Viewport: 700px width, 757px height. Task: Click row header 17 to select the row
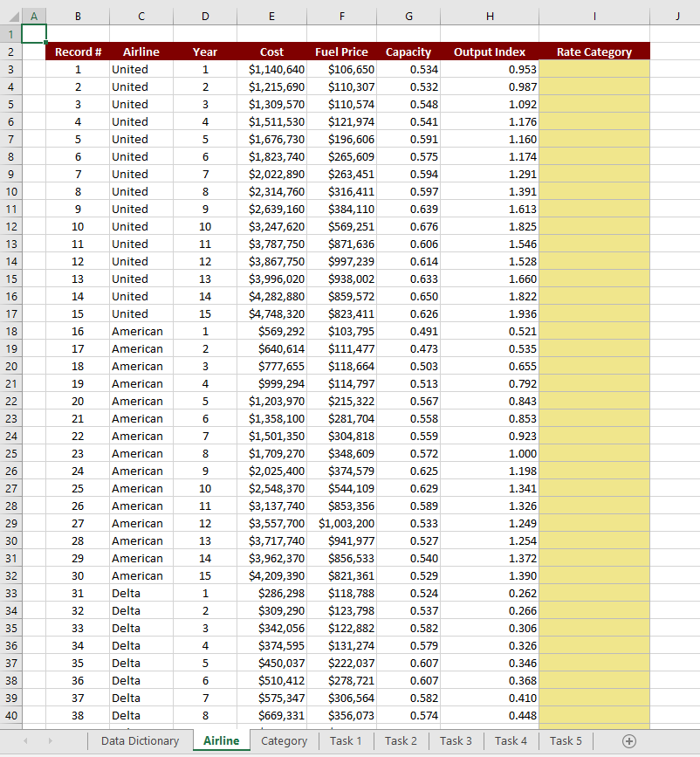(x=34, y=313)
